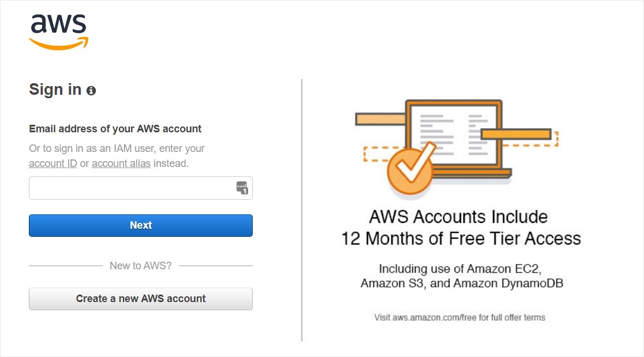
Task: Click the empty email address input field
Action: coord(127,188)
